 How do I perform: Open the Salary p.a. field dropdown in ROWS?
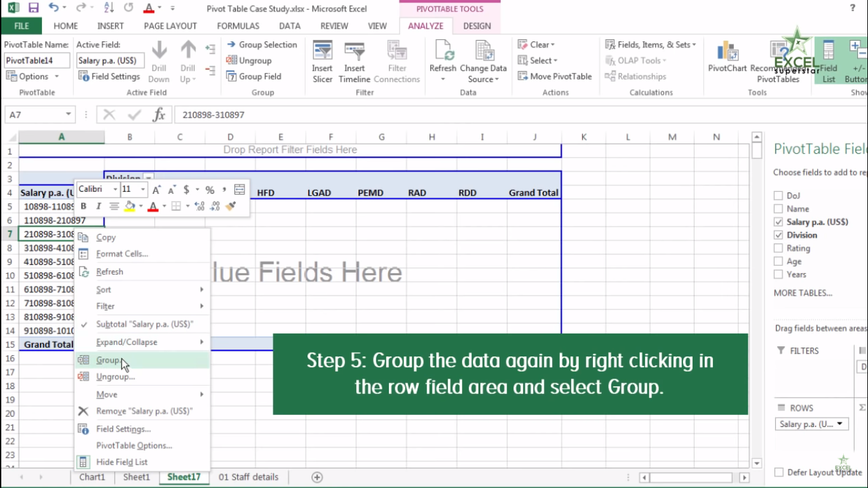point(840,424)
